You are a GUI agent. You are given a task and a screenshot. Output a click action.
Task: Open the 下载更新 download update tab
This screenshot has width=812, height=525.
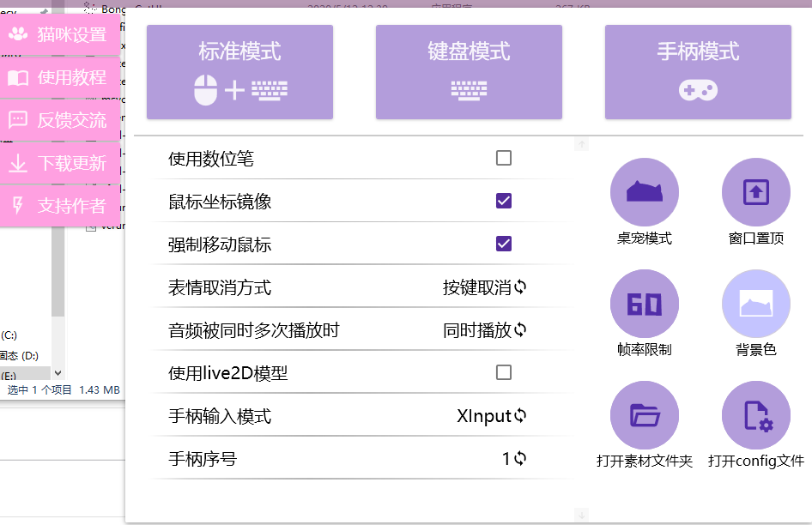[60, 163]
